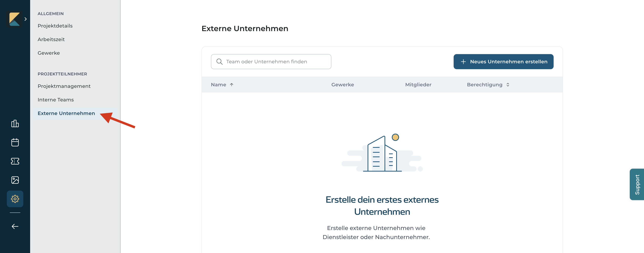Viewport: 644px width, 253px height.
Task: Click the back arrow icon in sidebar
Action: [x=15, y=226]
